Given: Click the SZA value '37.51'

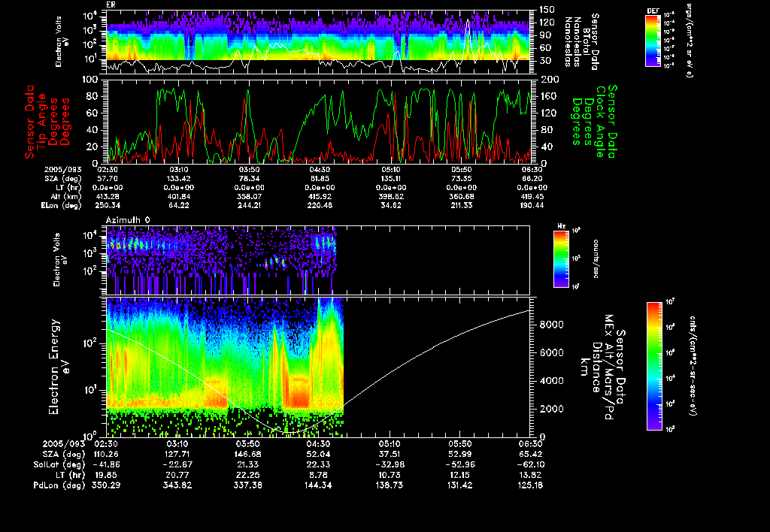Looking at the screenshot, I should pyautogui.click(x=390, y=454).
